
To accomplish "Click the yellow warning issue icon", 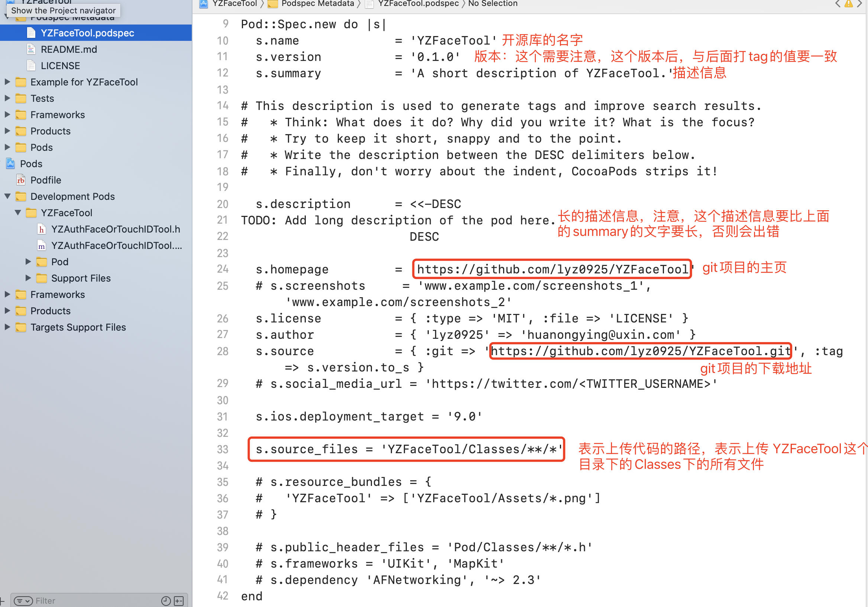I will pyautogui.click(x=848, y=4).
